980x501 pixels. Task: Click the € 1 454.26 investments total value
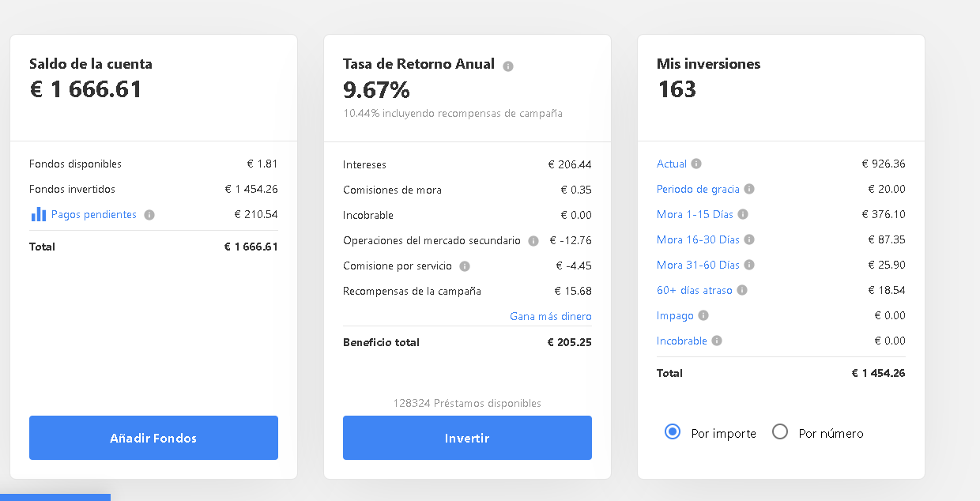(x=878, y=373)
